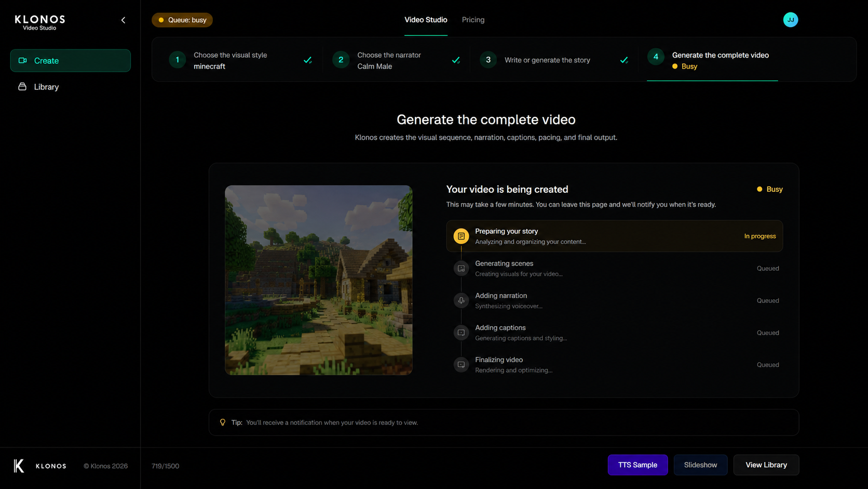
Task: Click the Adding narration microphone icon
Action: [x=461, y=300]
